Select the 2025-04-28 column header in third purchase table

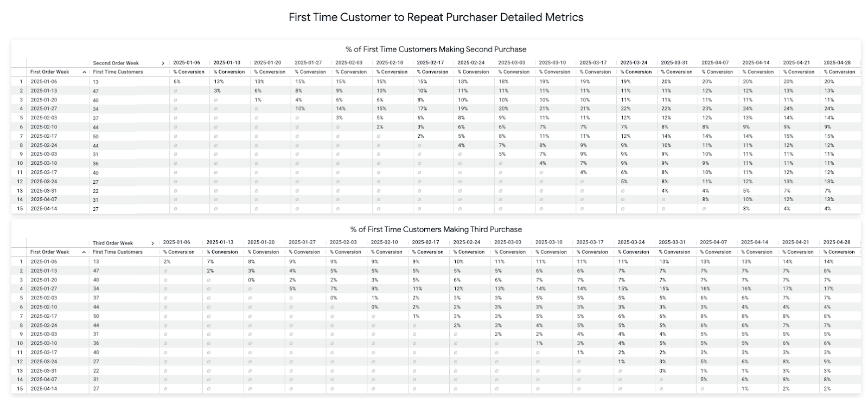(x=837, y=242)
